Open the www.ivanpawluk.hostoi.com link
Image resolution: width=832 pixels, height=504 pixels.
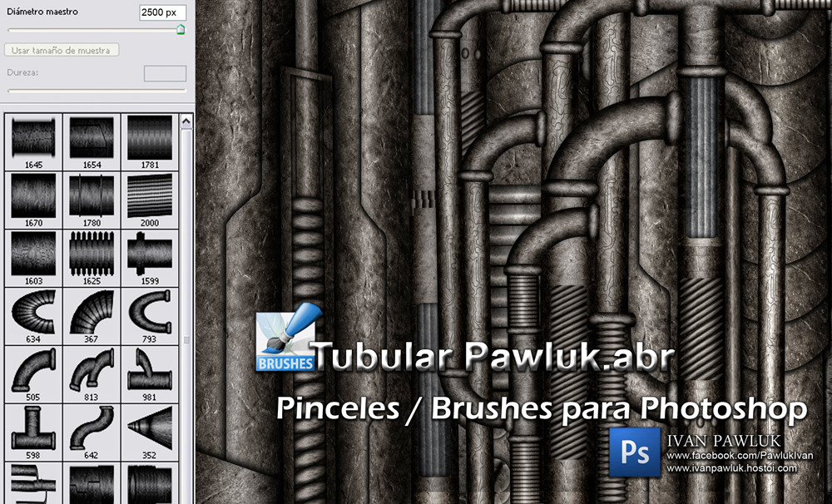click(731, 468)
